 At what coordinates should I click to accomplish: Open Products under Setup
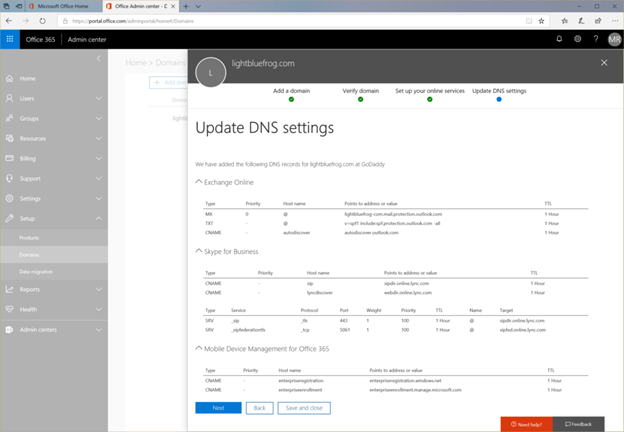point(29,238)
